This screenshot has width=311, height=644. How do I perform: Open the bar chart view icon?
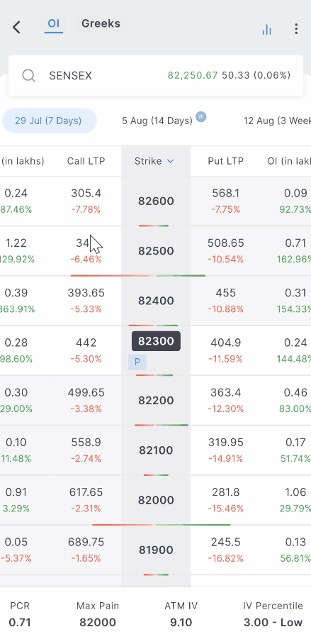click(x=266, y=29)
